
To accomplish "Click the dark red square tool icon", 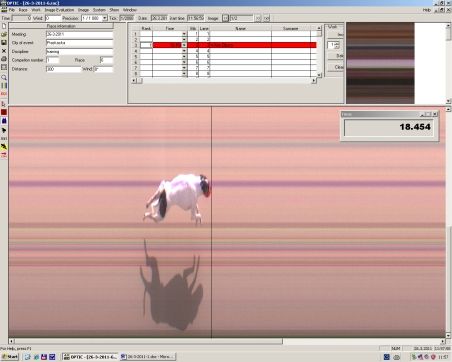I will click(x=4, y=112).
